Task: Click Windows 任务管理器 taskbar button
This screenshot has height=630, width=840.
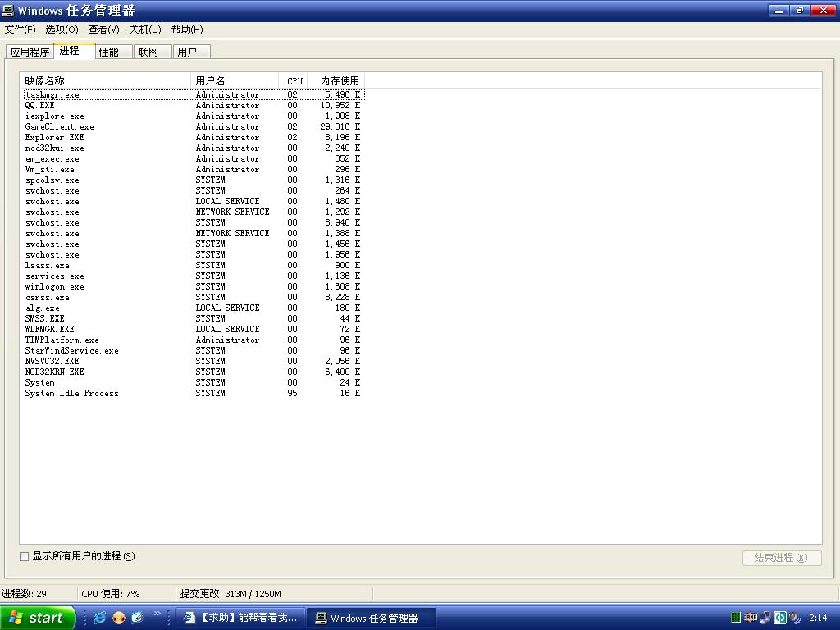Action: (x=372, y=619)
